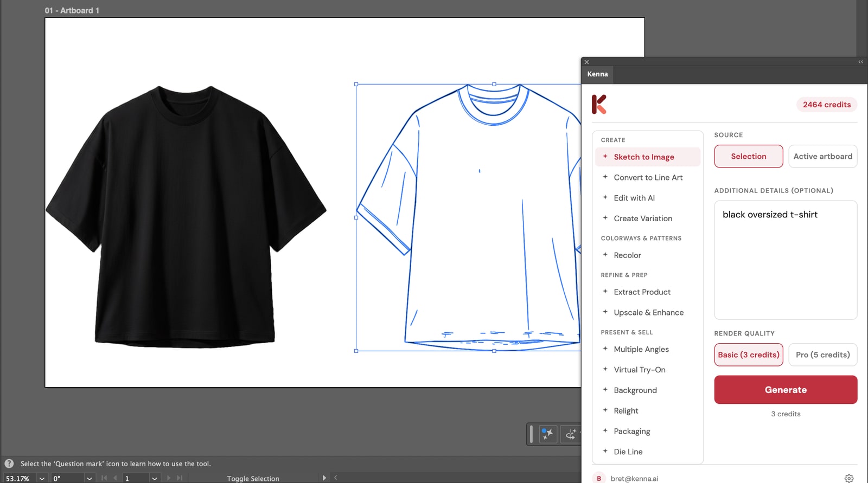Click the REFINE & PREP heading
The width and height of the screenshot is (868, 483).
click(x=624, y=275)
